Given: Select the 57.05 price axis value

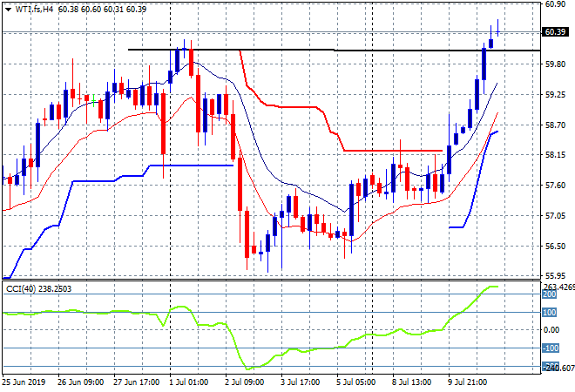Looking at the screenshot, I should [555, 216].
